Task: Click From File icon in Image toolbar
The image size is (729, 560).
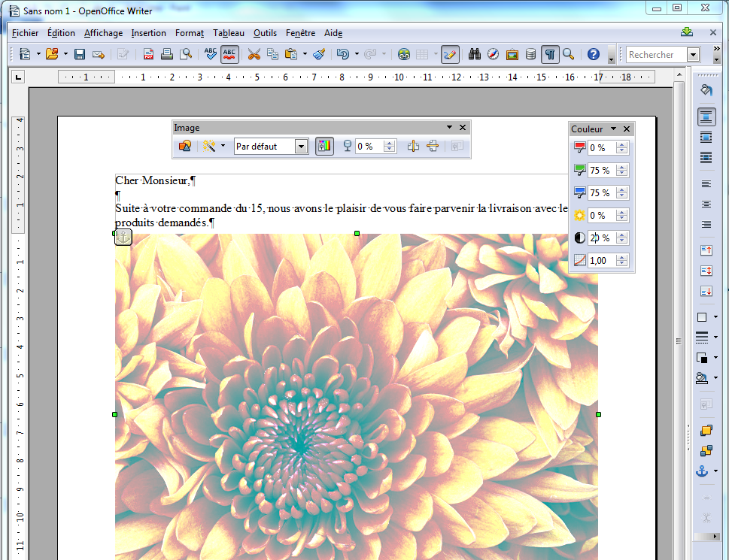Action: [184, 147]
